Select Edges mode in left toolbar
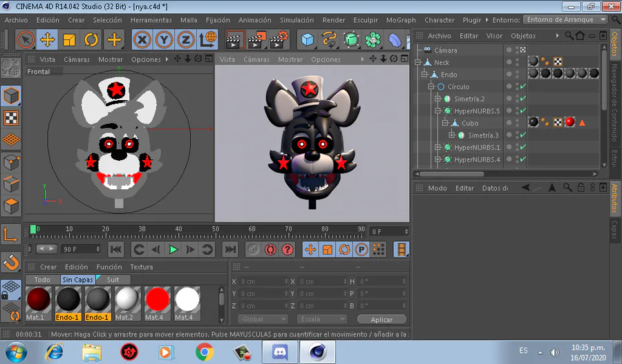The width and height of the screenshot is (622, 364). [11, 184]
